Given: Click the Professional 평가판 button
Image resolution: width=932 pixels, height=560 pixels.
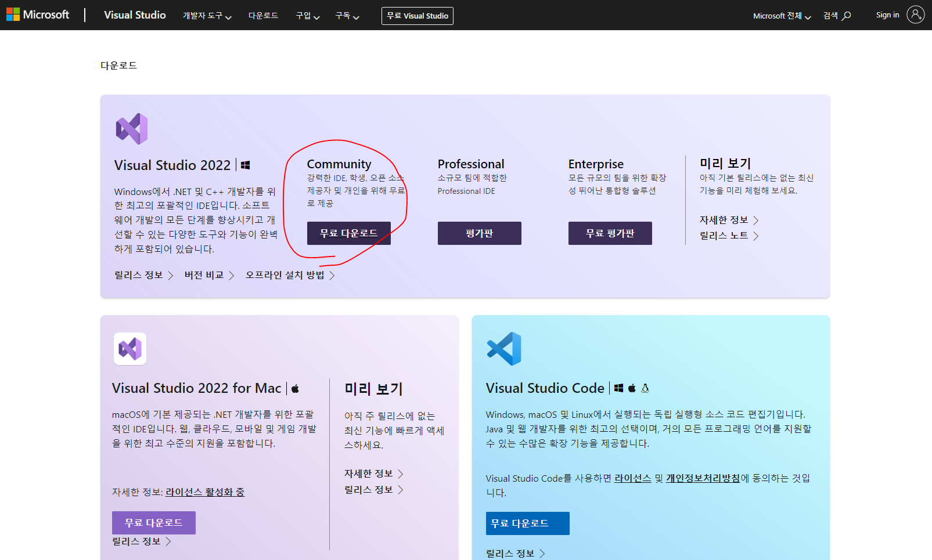Looking at the screenshot, I should pos(480,233).
